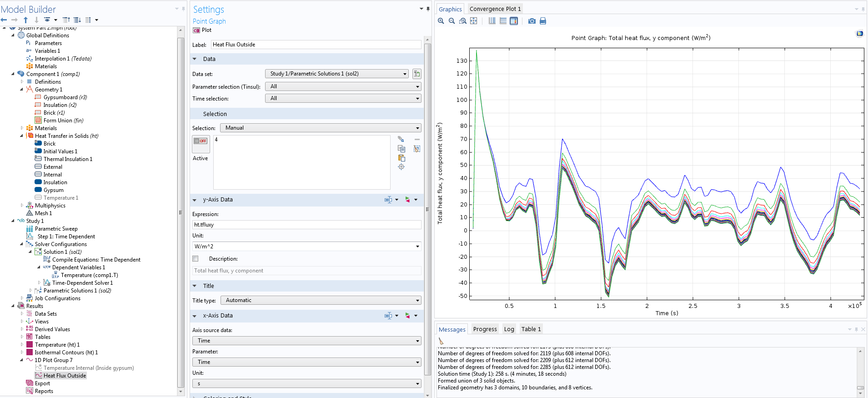Select Parametric Sweep under Study 1
Screen dimensions: 868x398
click(56, 229)
